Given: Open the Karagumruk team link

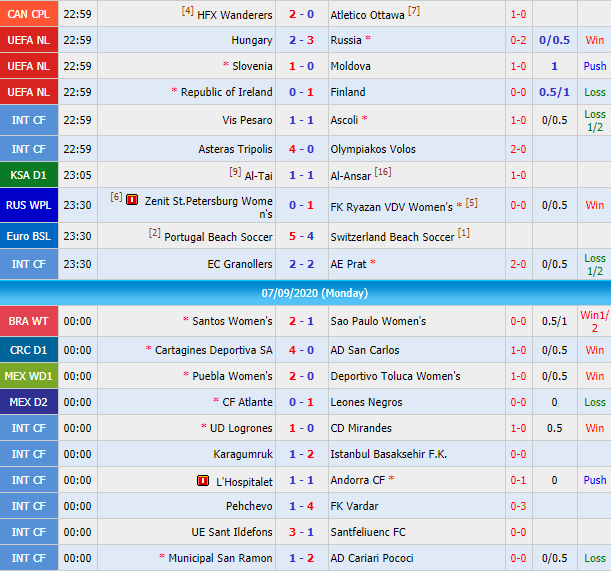Looking at the screenshot, I should point(243,454).
